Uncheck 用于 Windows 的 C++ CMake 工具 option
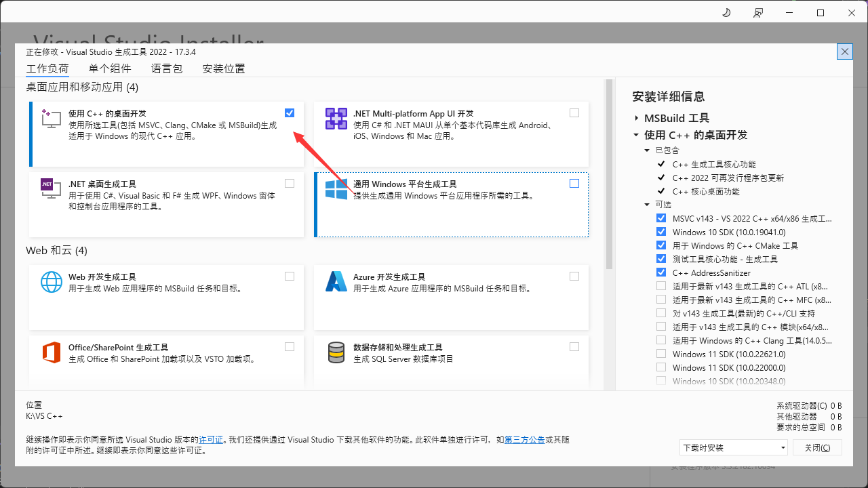This screenshot has height=488, width=868. 661,245
